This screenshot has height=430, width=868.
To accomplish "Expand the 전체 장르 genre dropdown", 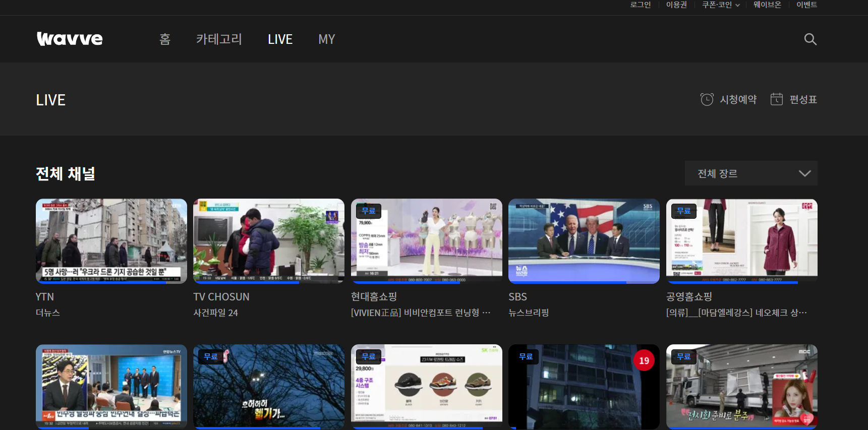I will coord(751,173).
